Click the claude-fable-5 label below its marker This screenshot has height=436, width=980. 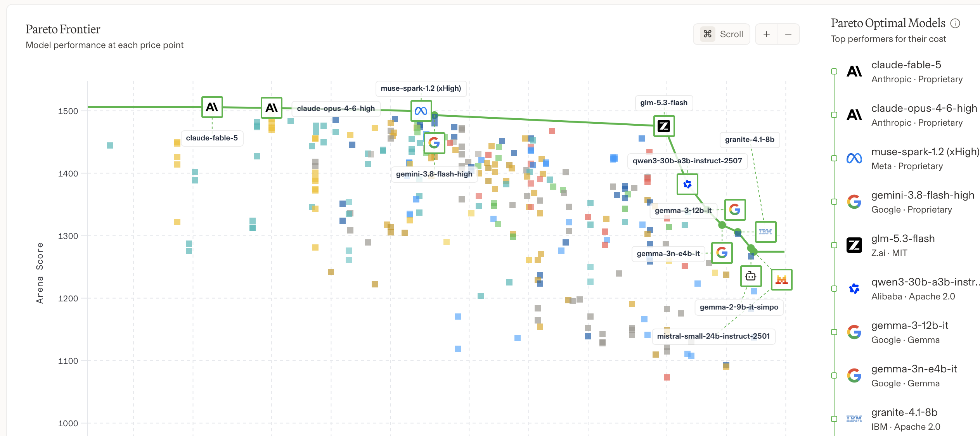pyautogui.click(x=212, y=138)
